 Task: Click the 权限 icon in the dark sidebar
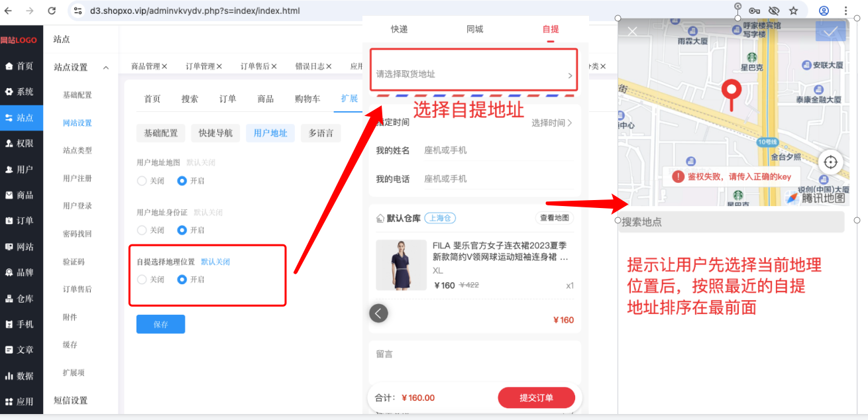pos(9,144)
